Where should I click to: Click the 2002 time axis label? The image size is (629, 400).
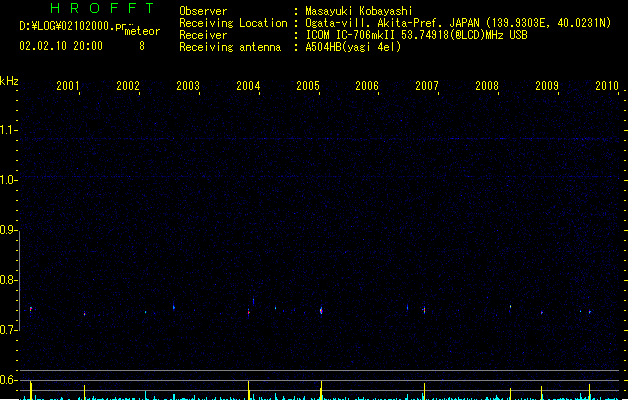128,85
